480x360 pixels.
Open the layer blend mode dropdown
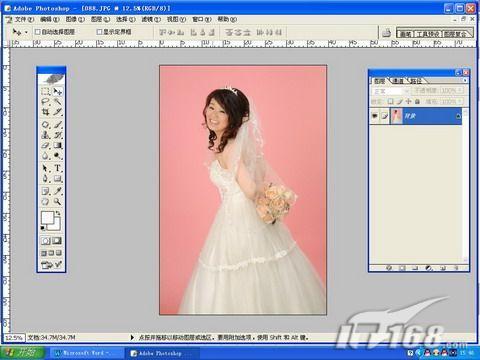pos(390,91)
